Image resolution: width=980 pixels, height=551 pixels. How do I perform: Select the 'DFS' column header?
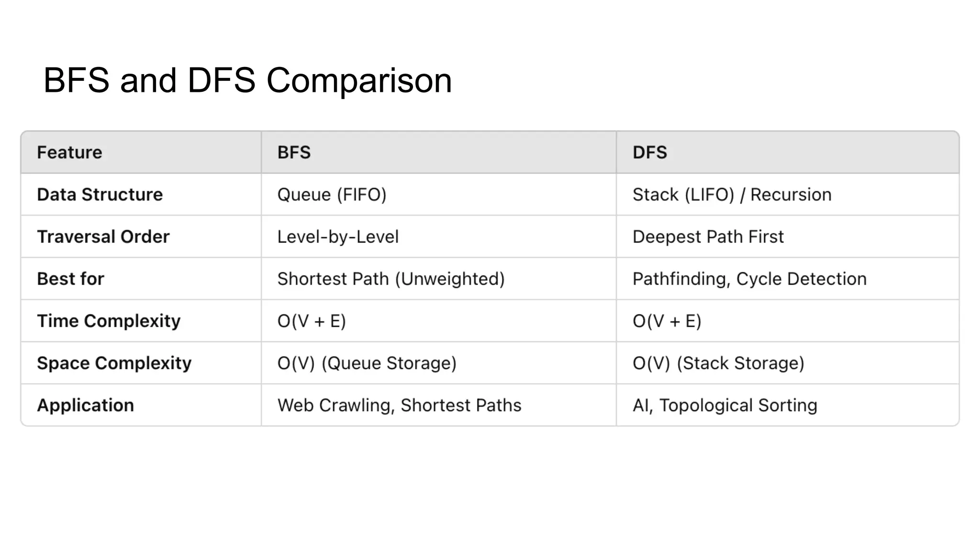649,153
